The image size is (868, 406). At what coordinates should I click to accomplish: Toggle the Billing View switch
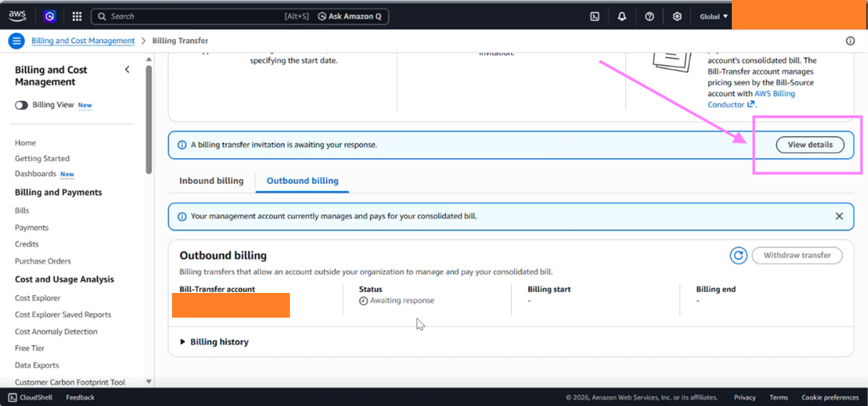[x=22, y=105]
